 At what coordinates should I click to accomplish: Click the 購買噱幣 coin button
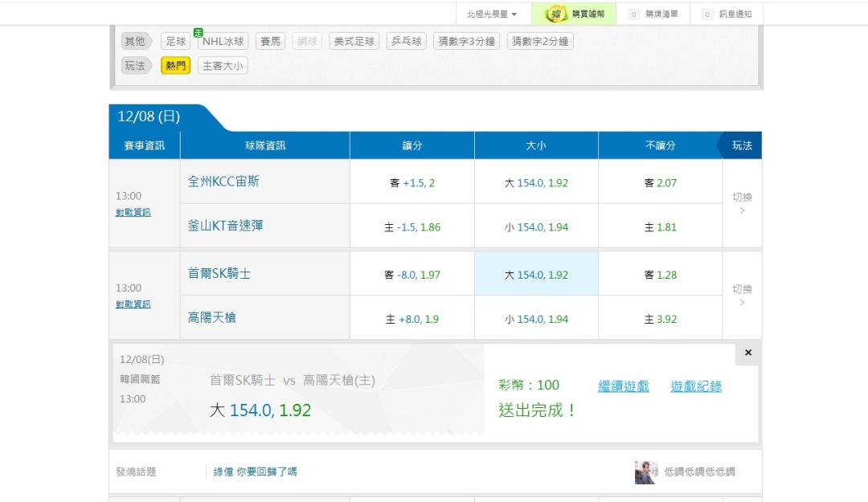tap(574, 14)
